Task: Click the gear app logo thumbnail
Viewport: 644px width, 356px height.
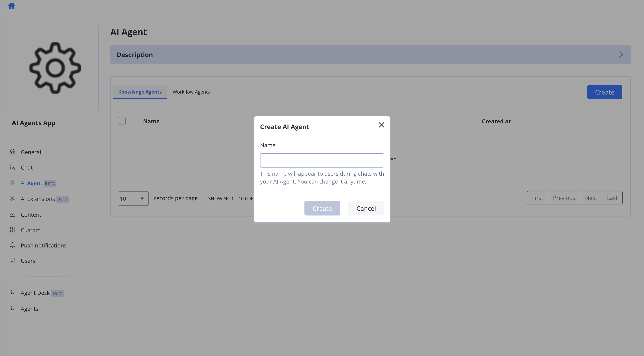Action: pos(55,68)
